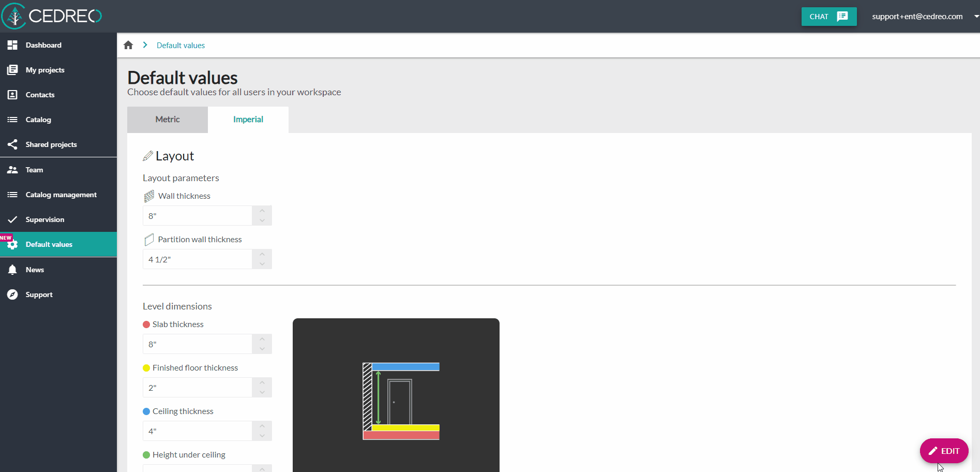
Task: Open News notifications
Action: (x=35, y=269)
